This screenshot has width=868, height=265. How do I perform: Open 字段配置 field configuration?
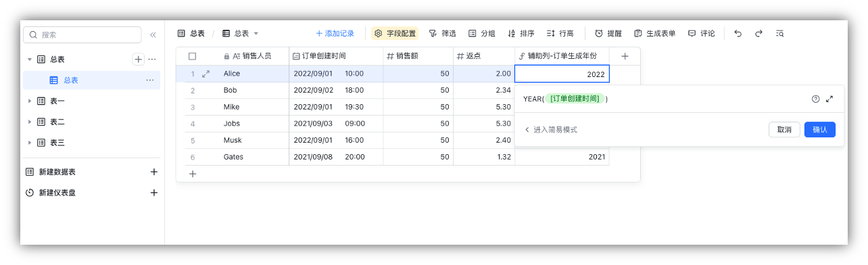395,33
